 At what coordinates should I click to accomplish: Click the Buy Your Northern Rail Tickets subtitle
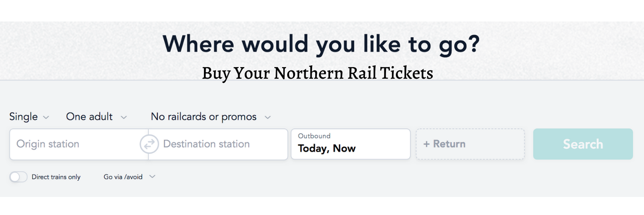pos(317,73)
